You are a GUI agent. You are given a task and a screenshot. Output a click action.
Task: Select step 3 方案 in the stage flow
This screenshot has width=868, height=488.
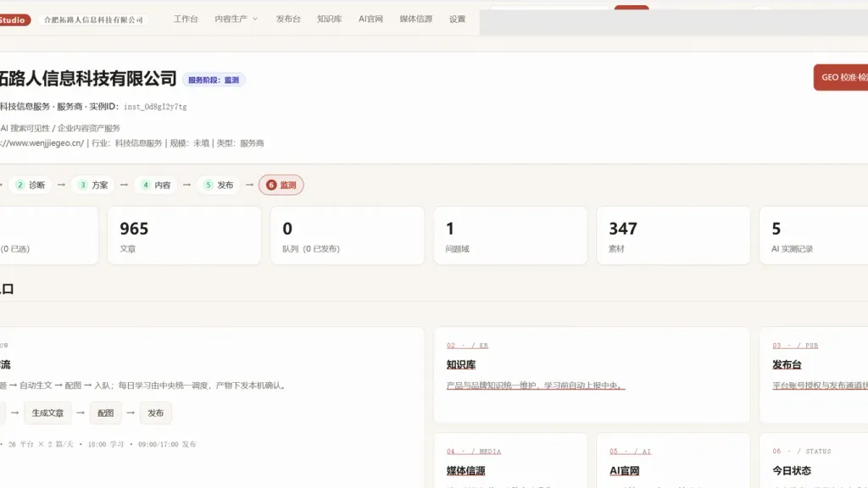tap(93, 185)
